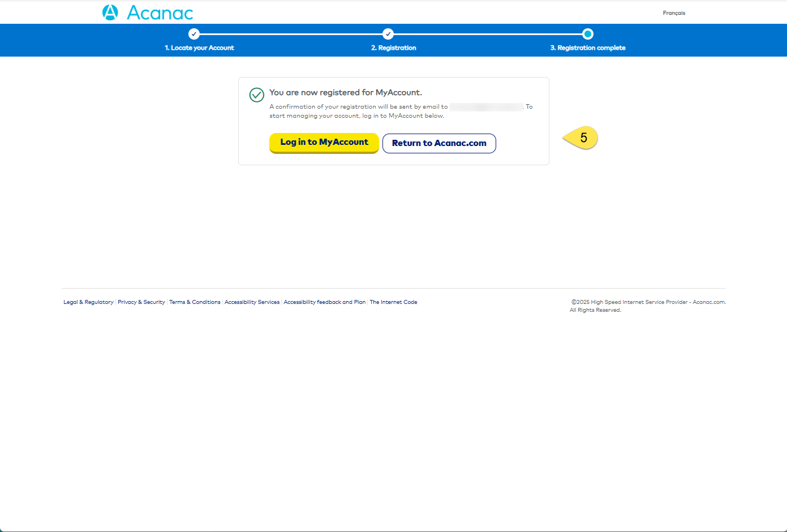Select the 2. Registration step label
The height and width of the screenshot is (532, 787).
pos(394,48)
